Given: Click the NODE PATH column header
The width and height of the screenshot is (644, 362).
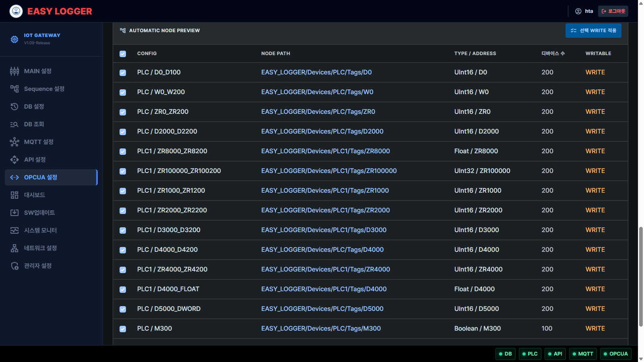Looking at the screenshot, I should [276, 53].
